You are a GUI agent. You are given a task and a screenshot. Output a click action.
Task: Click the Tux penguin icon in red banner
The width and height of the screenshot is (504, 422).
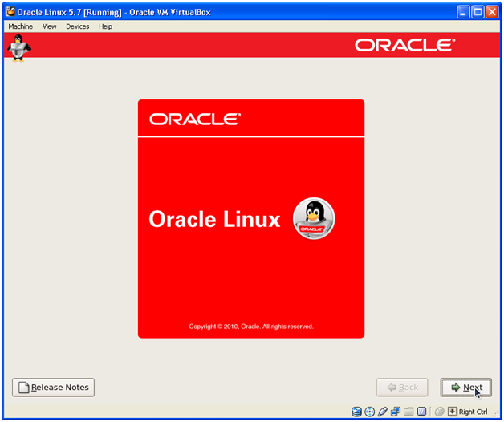click(x=19, y=47)
